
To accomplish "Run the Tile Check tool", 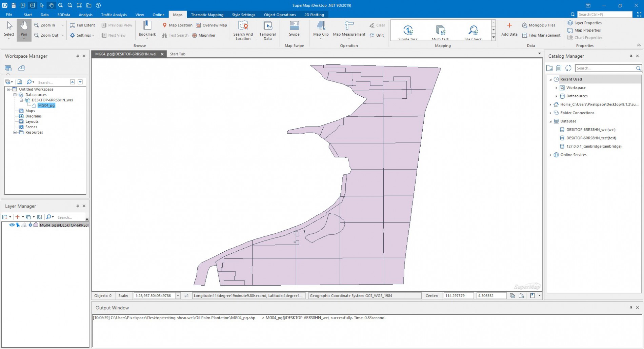I will (x=473, y=31).
